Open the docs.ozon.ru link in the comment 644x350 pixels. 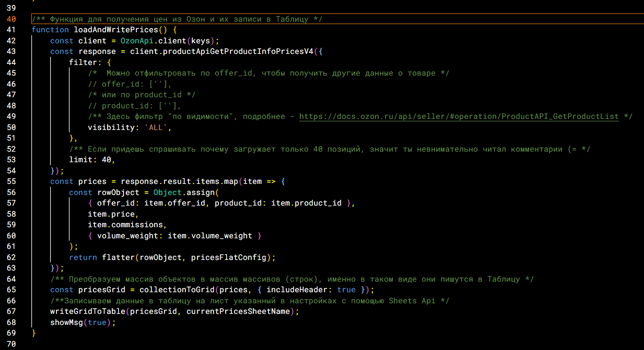459,117
